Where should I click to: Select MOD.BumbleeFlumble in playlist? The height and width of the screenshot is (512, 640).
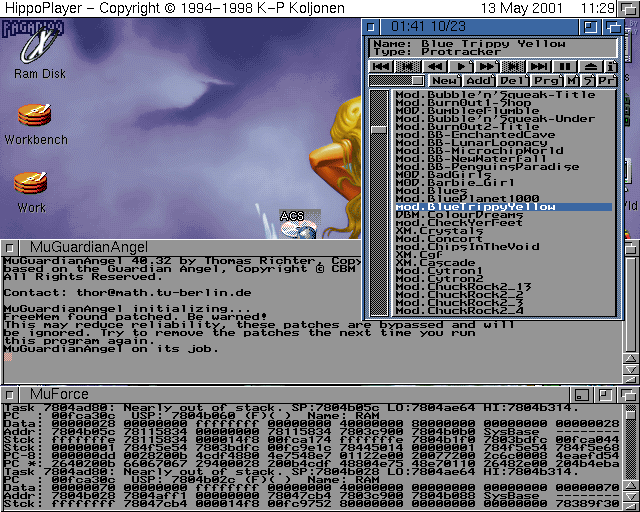[504, 111]
